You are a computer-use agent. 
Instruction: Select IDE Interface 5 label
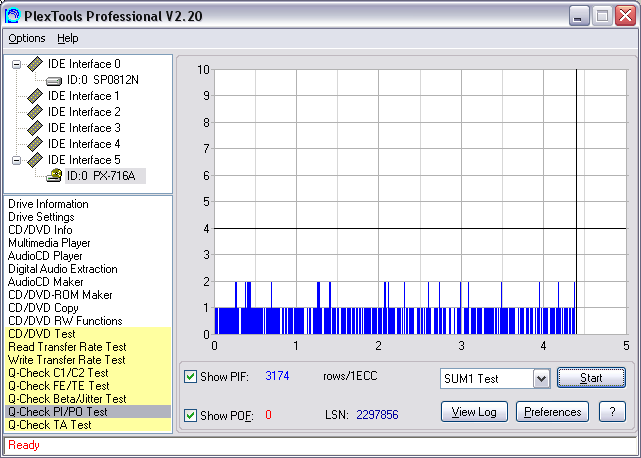click(x=84, y=160)
